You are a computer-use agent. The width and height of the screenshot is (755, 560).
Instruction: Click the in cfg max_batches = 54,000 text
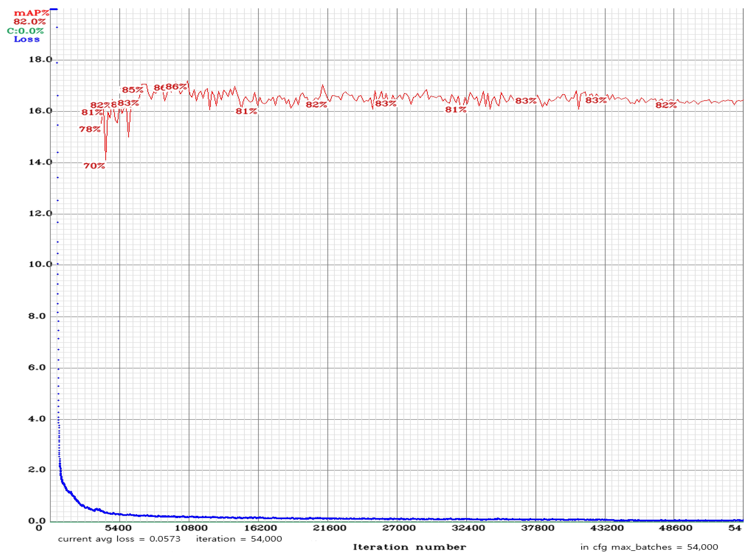(649, 547)
